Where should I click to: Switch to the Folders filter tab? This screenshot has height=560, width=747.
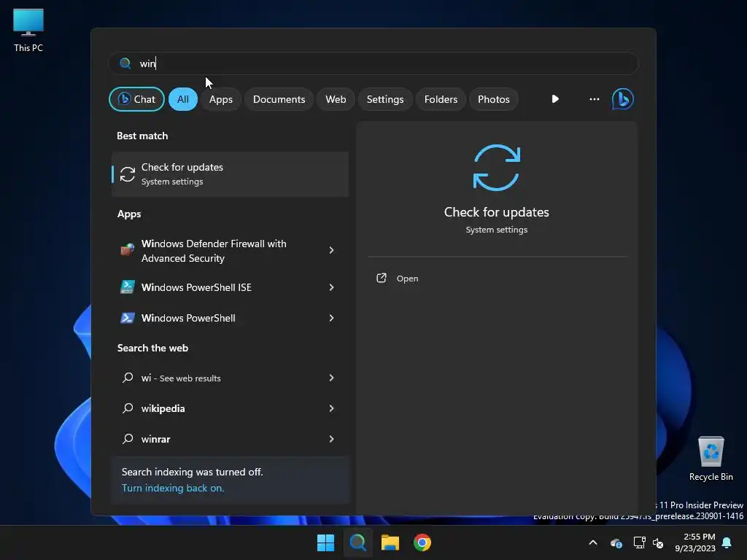pos(441,99)
